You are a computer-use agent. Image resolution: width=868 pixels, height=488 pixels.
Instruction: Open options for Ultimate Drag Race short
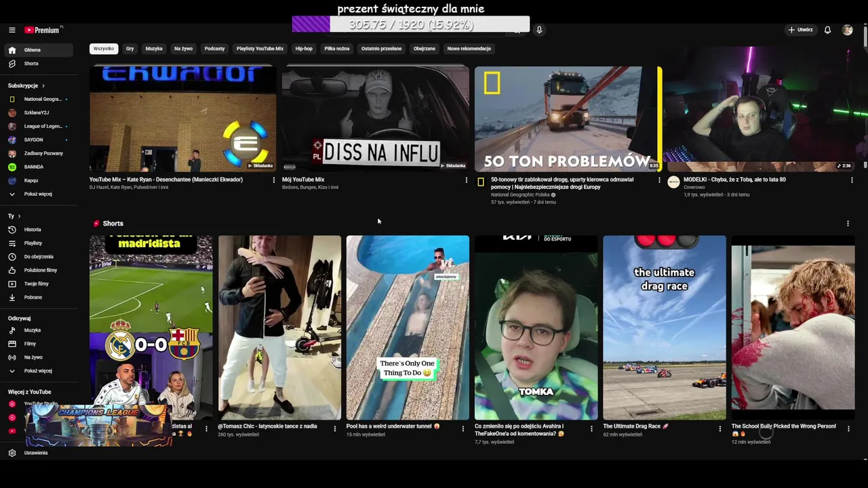tap(719, 428)
